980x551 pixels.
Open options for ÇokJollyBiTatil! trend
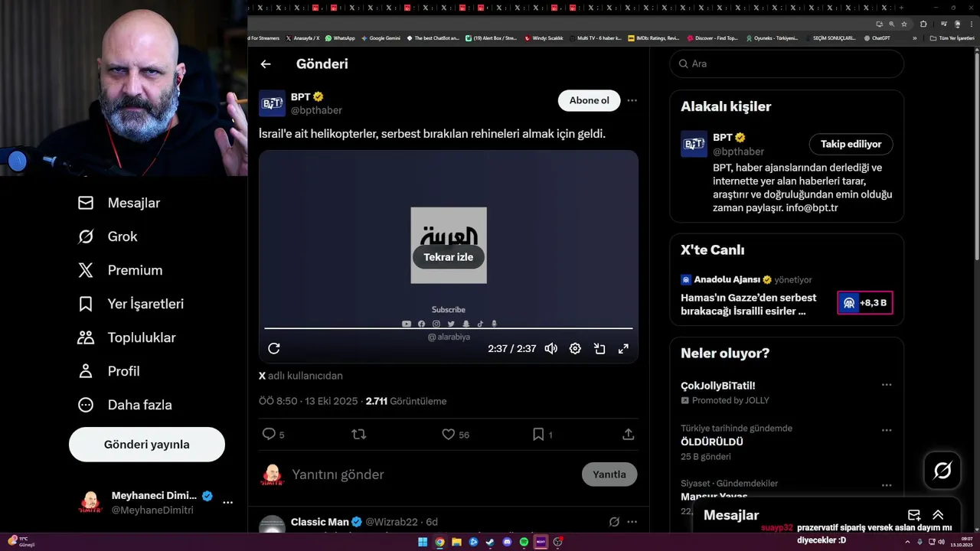887,385
